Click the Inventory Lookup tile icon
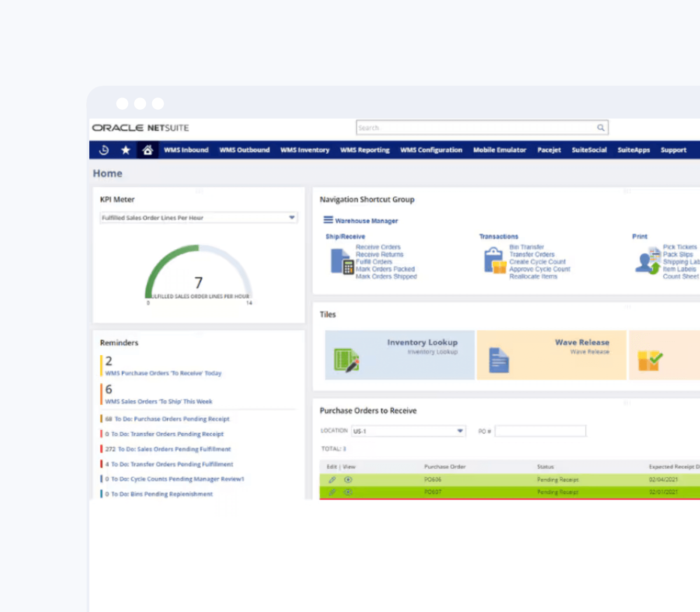Viewport: 700px width, 612px height. click(x=346, y=360)
